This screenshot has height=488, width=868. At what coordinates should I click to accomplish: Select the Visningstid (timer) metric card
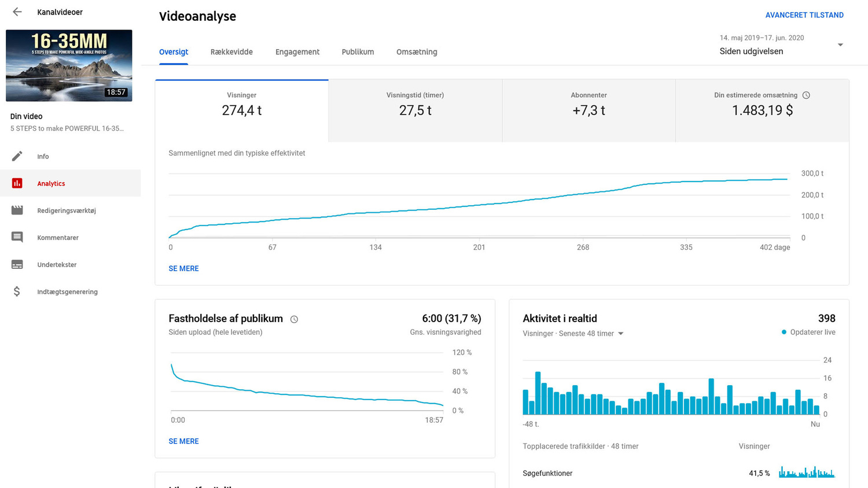415,110
